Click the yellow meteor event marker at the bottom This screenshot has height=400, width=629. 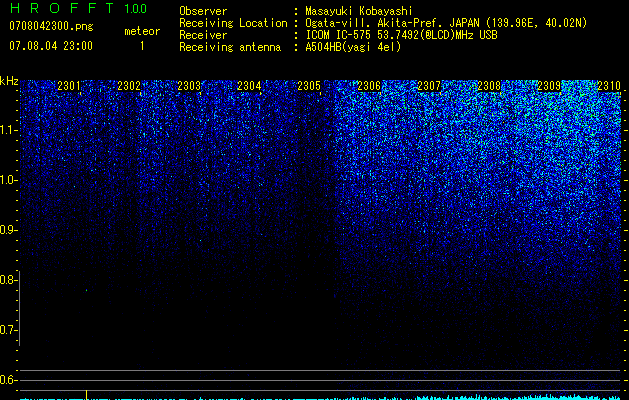pos(86,395)
